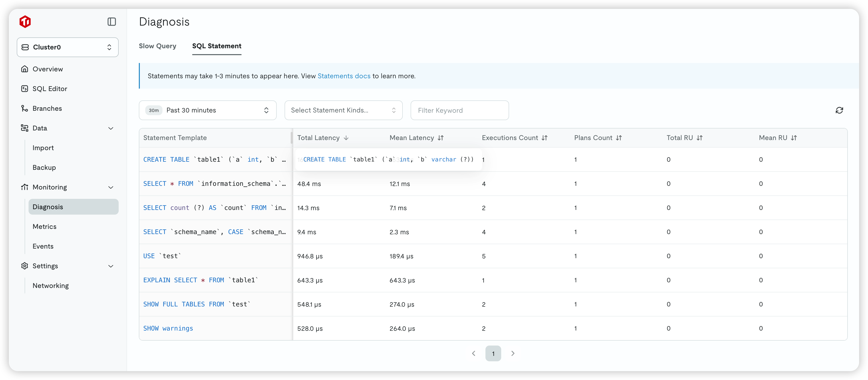Viewport: 868px width, 380px height.
Task: Switch to Slow Query tab
Action: 157,46
